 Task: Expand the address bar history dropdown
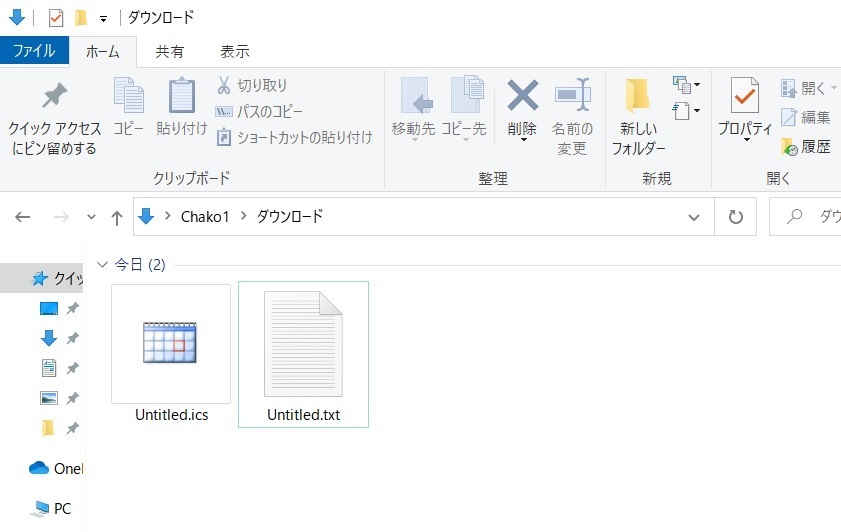694,217
